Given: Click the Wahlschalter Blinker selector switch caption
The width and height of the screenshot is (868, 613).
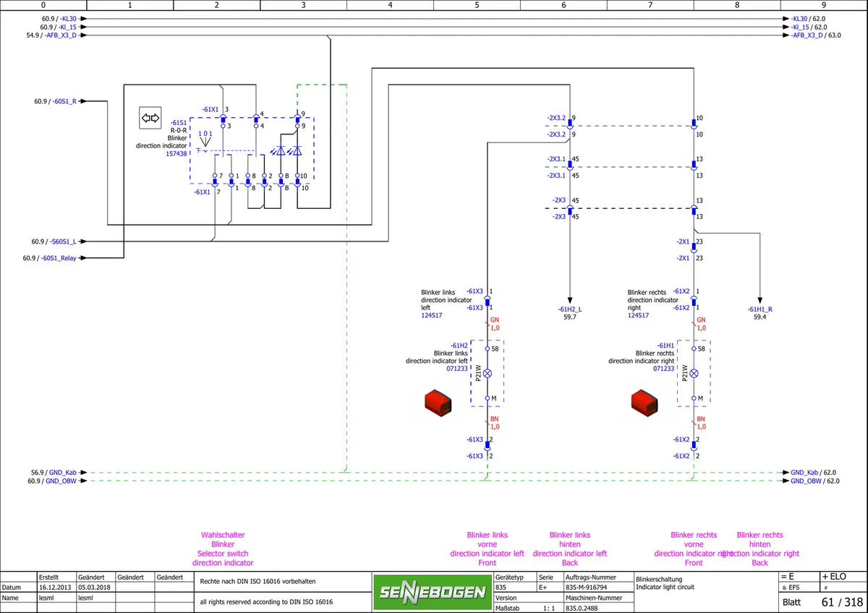Looking at the screenshot, I should [x=223, y=549].
